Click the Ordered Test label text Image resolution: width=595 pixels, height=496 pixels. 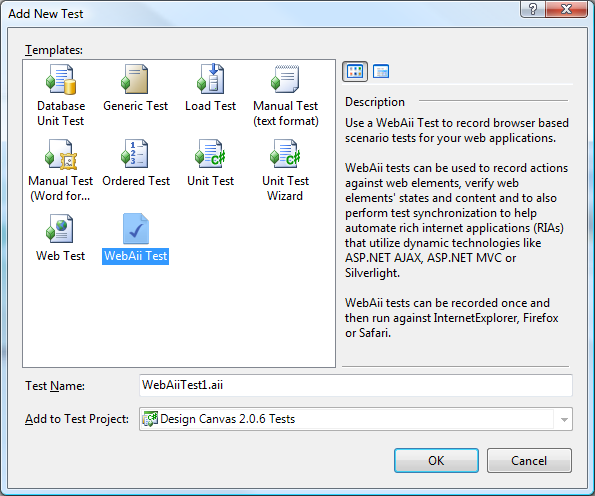(x=136, y=181)
